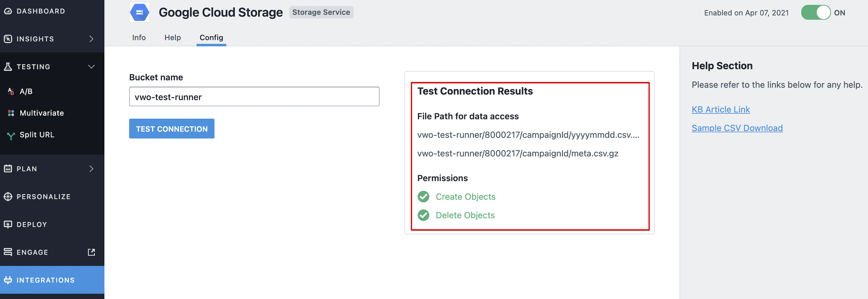This screenshot has width=868, height=299.
Task: Click the Permissions heading
Action: click(442, 178)
